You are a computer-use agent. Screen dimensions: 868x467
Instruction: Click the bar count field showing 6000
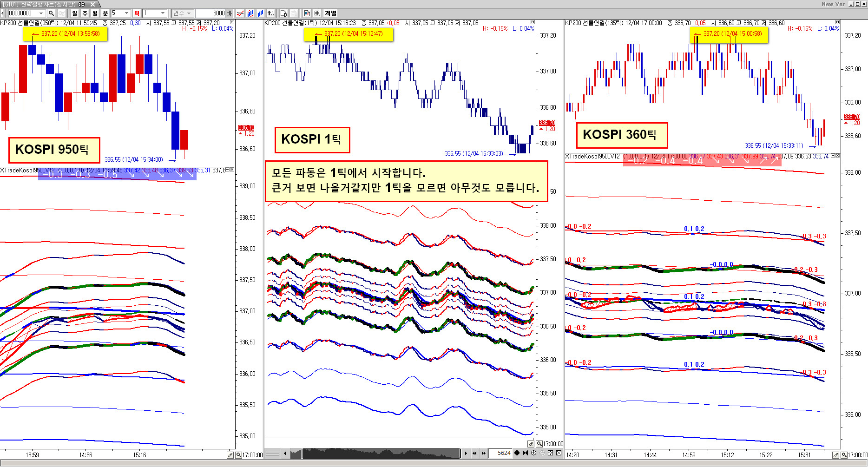pos(210,13)
